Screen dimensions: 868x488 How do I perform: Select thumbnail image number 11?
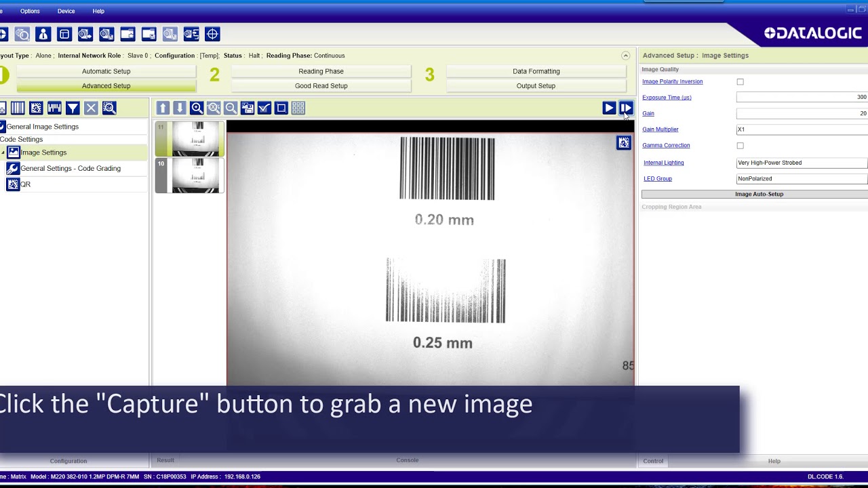[190, 139]
